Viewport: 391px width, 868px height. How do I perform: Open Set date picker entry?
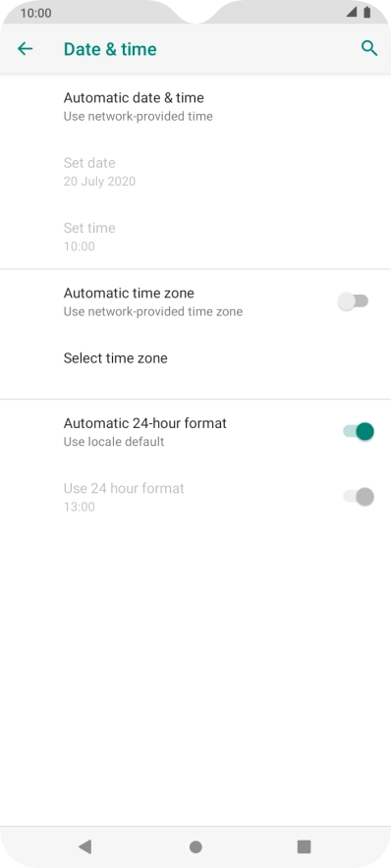195,172
